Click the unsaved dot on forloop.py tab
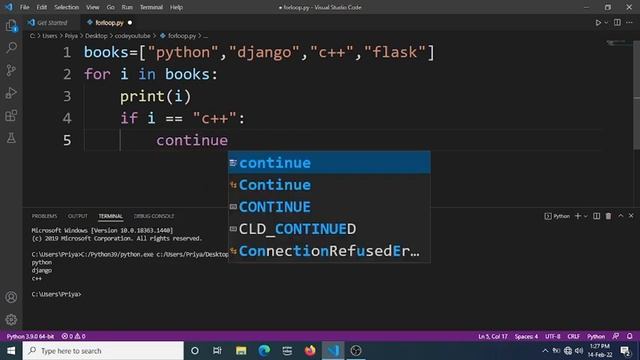The width and height of the screenshot is (640, 360). 130,23
